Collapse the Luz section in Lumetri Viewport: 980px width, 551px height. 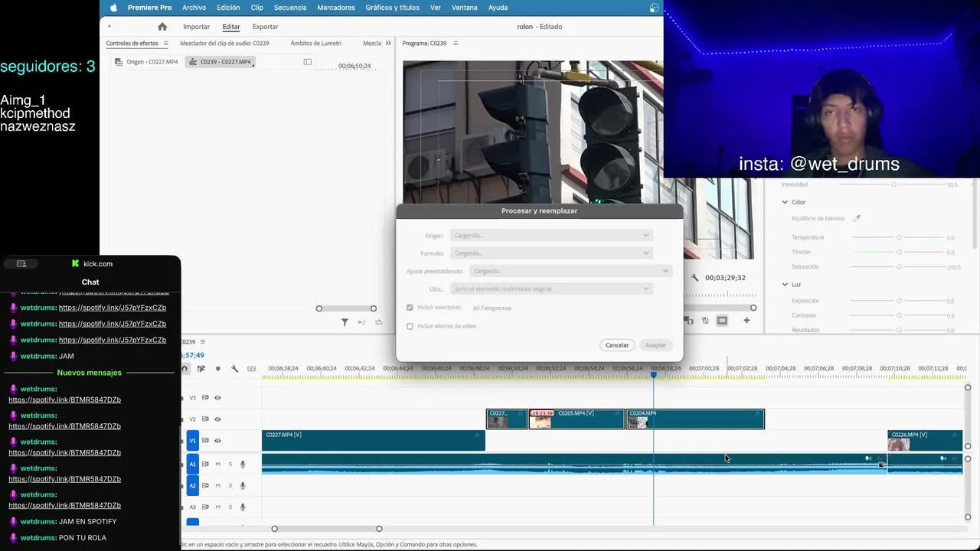(785, 285)
